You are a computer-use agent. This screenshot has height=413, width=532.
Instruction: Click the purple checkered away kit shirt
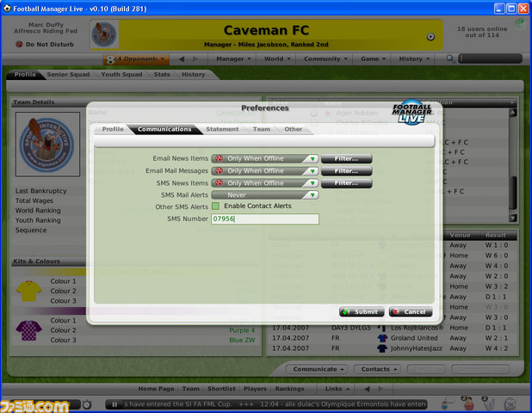click(28, 330)
